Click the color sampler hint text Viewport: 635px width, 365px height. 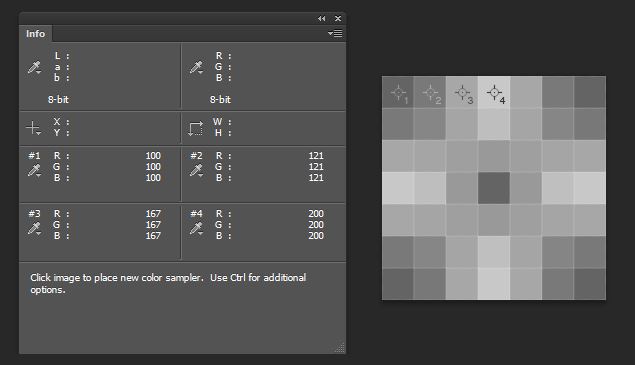coord(168,284)
